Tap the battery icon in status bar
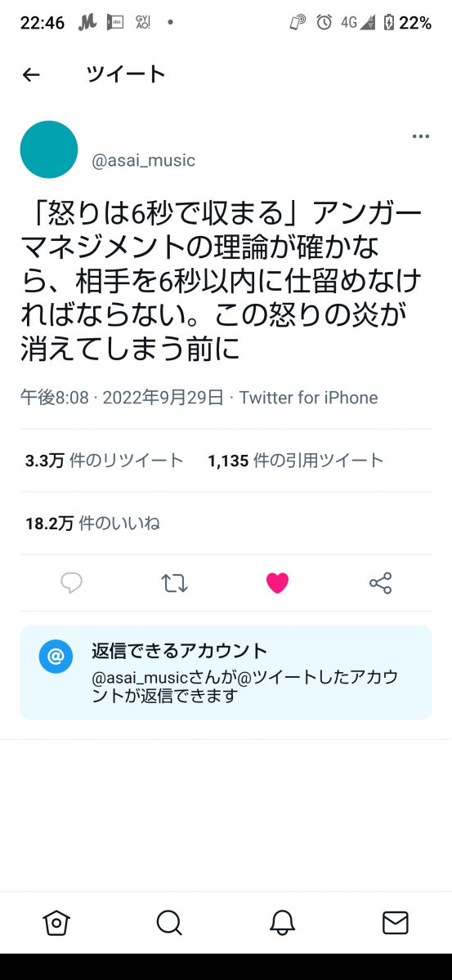Image resolution: width=452 pixels, height=980 pixels. 389,23
